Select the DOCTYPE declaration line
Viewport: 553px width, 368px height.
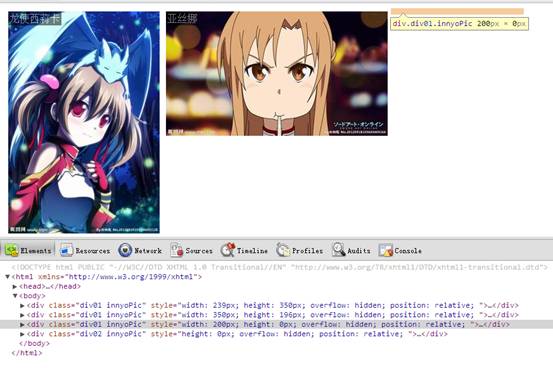(279, 267)
